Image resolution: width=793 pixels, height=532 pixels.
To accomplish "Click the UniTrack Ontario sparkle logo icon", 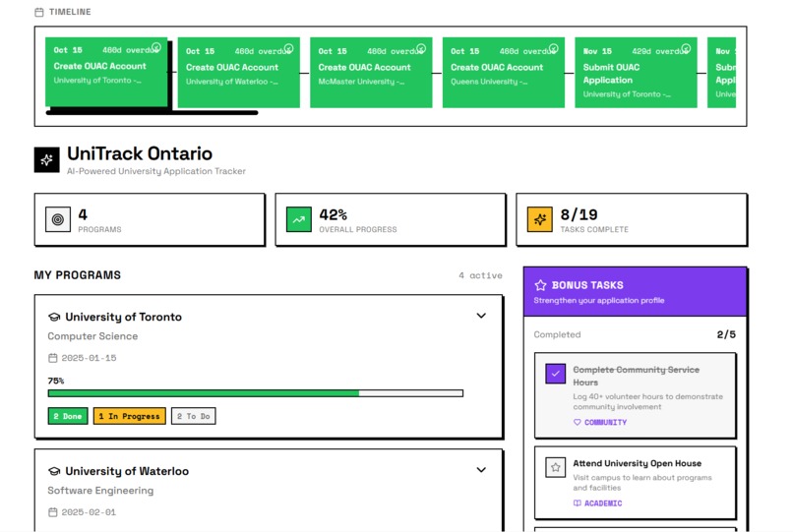I will click(x=47, y=160).
